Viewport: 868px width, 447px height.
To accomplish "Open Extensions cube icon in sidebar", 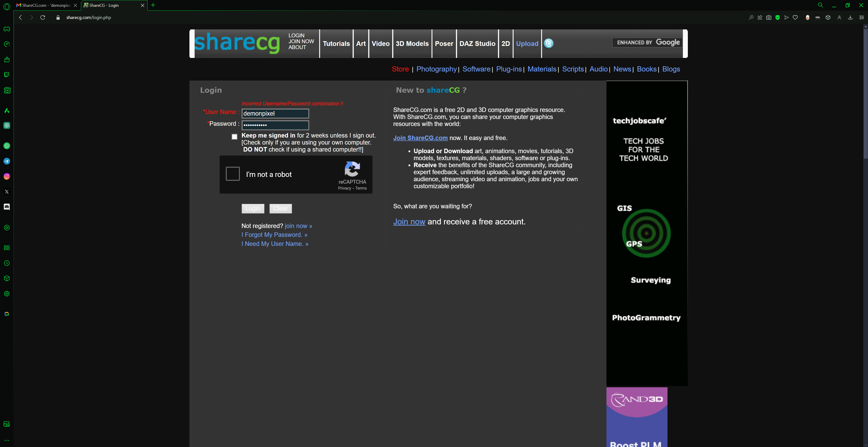I will click(x=7, y=278).
